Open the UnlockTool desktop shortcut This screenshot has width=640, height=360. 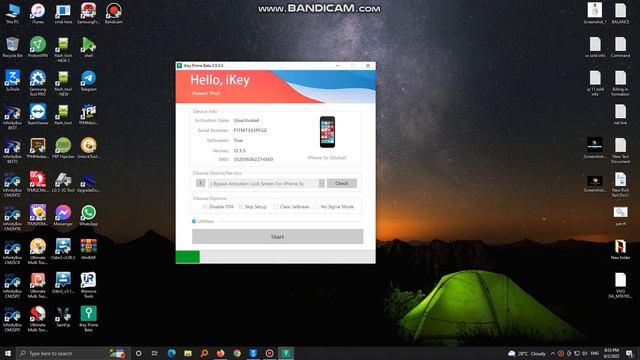[88, 148]
